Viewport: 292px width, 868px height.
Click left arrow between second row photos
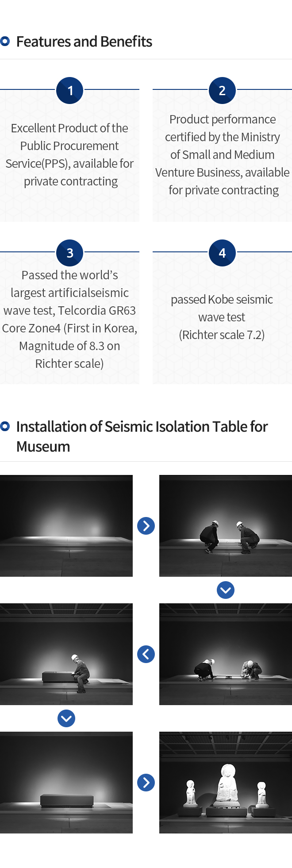coord(146,654)
